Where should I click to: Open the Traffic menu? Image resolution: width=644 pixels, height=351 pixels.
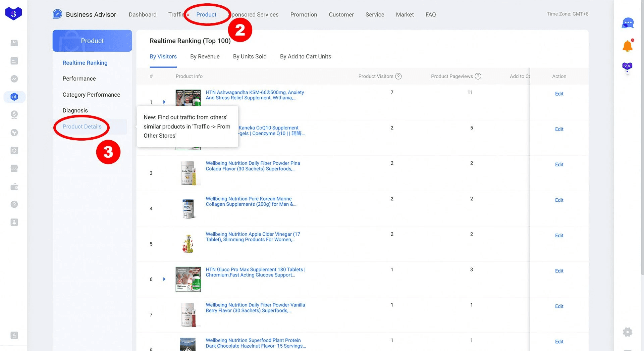[x=176, y=14]
